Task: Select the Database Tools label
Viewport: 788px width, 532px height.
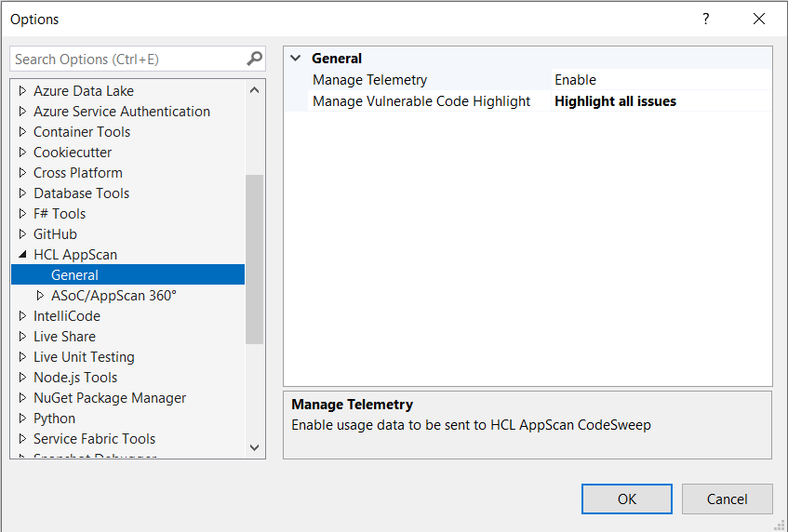Action: pos(82,193)
